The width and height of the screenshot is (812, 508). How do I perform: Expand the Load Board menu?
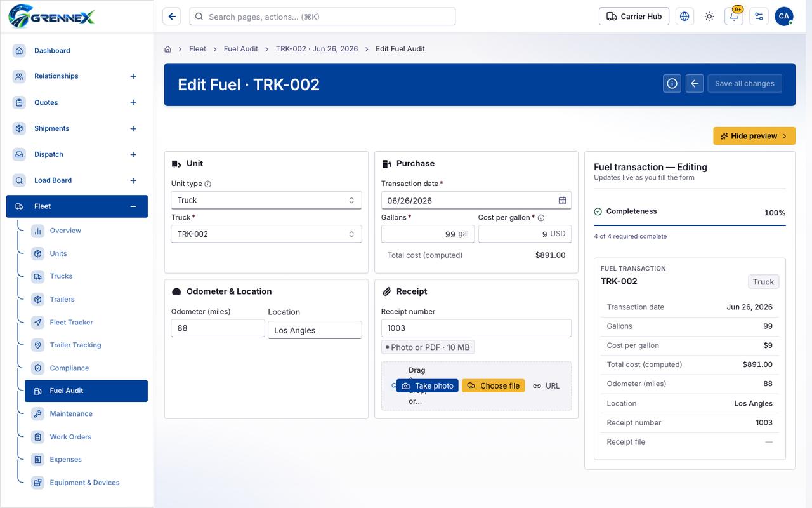[x=133, y=180]
